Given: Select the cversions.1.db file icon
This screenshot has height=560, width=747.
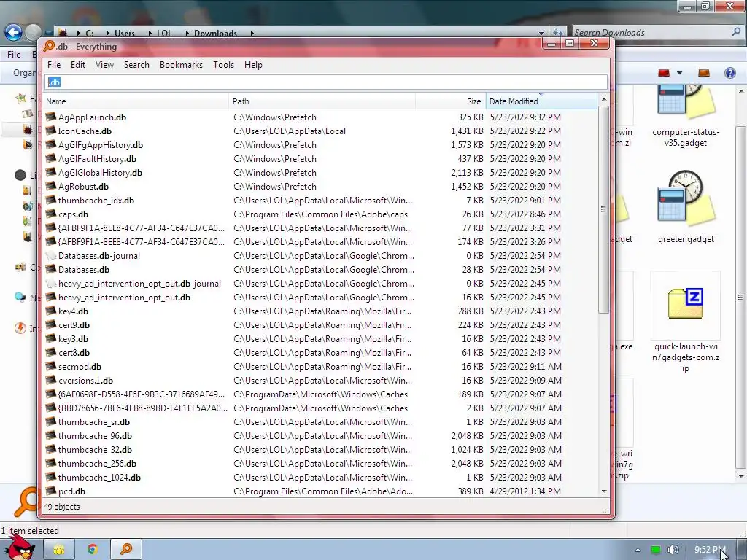Looking at the screenshot, I should (x=50, y=380).
